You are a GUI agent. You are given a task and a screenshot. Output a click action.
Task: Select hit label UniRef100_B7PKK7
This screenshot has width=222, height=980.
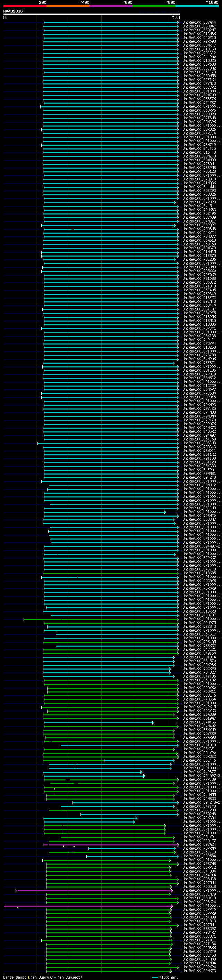(x=199, y=558)
